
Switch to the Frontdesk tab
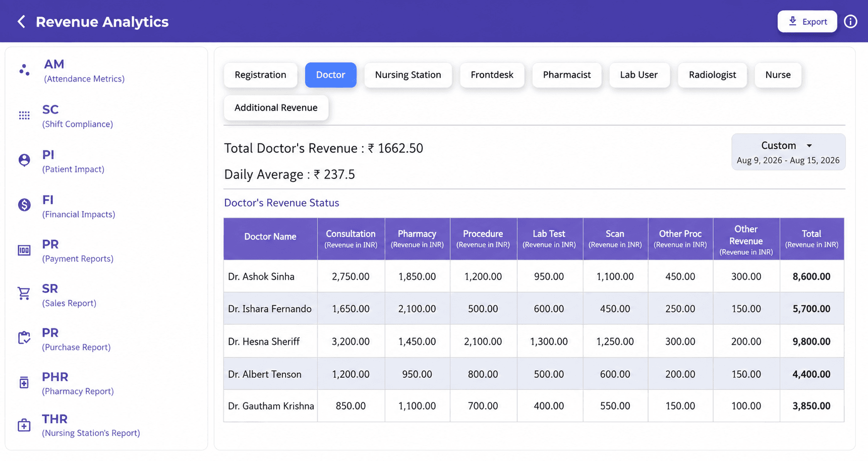point(492,75)
